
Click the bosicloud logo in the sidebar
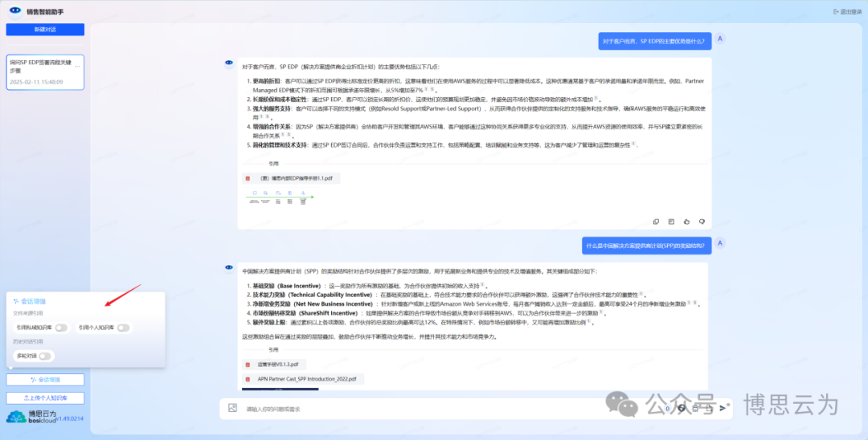pyautogui.click(x=31, y=418)
